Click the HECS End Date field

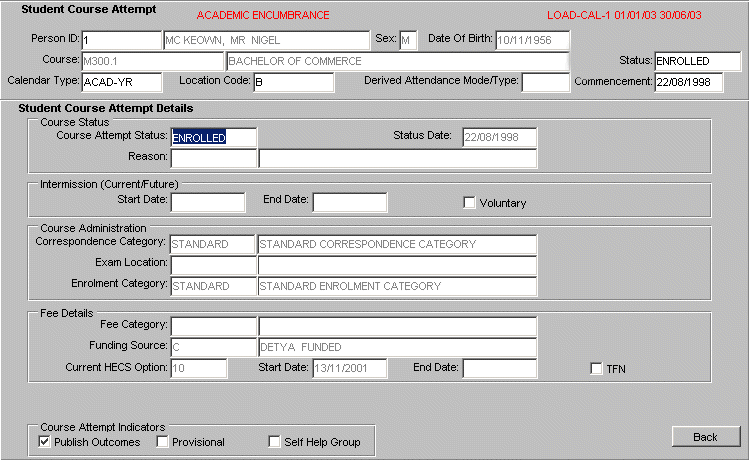tap(499, 368)
